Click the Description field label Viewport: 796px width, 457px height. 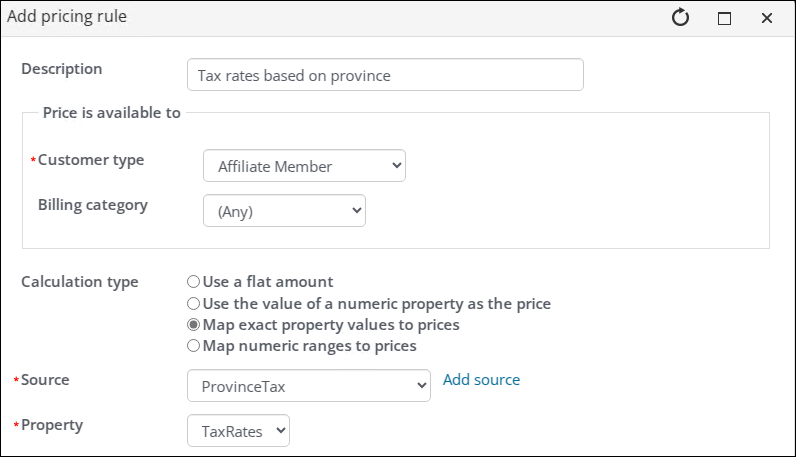tap(62, 69)
